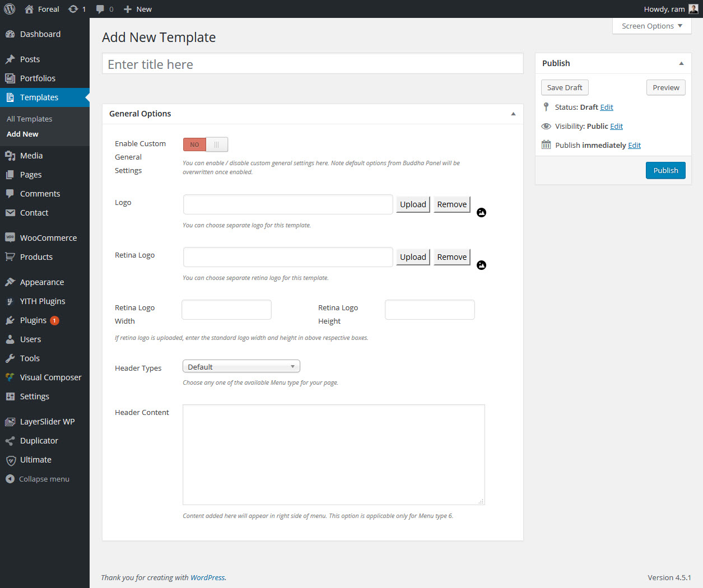
Task: Click the blue Publish button
Action: tap(665, 170)
